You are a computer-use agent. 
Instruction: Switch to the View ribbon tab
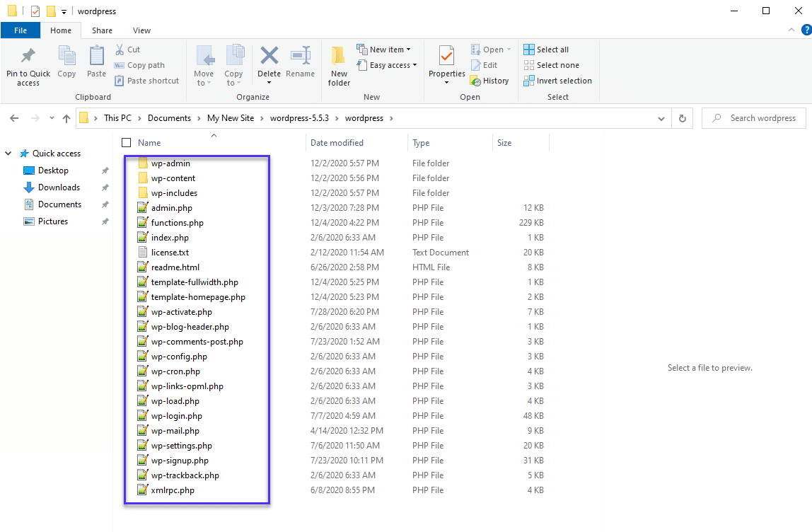click(x=141, y=30)
